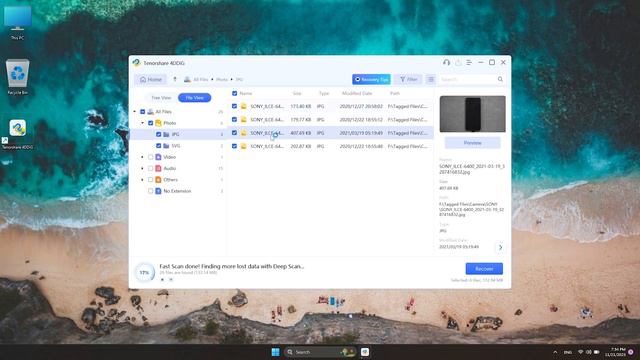Click the Others category icon in tree

[158, 180]
